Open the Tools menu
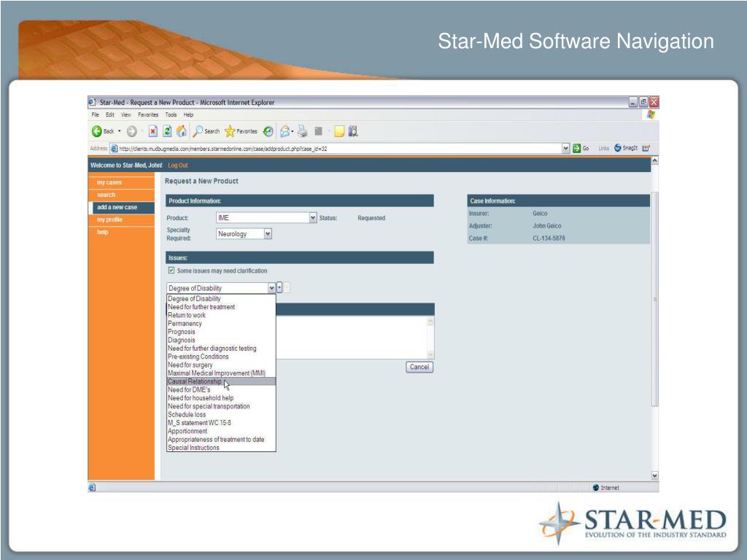The height and width of the screenshot is (560, 747). tap(171, 114)
